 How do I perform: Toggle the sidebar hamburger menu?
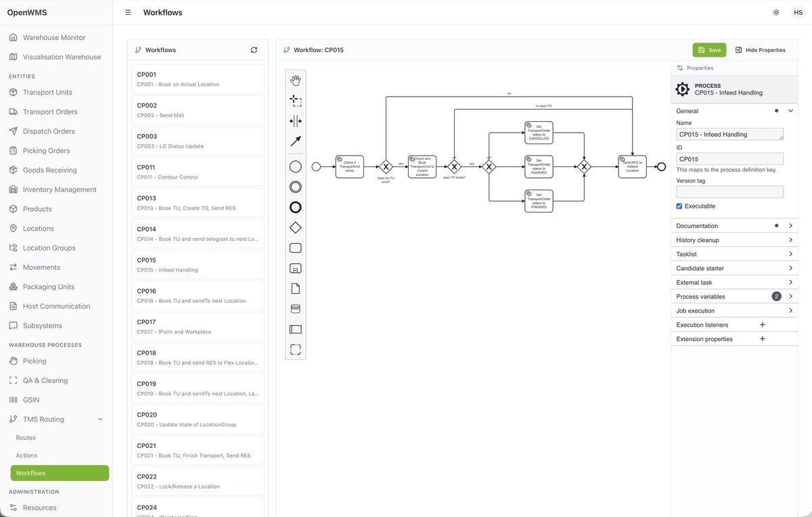click(128, 12)
